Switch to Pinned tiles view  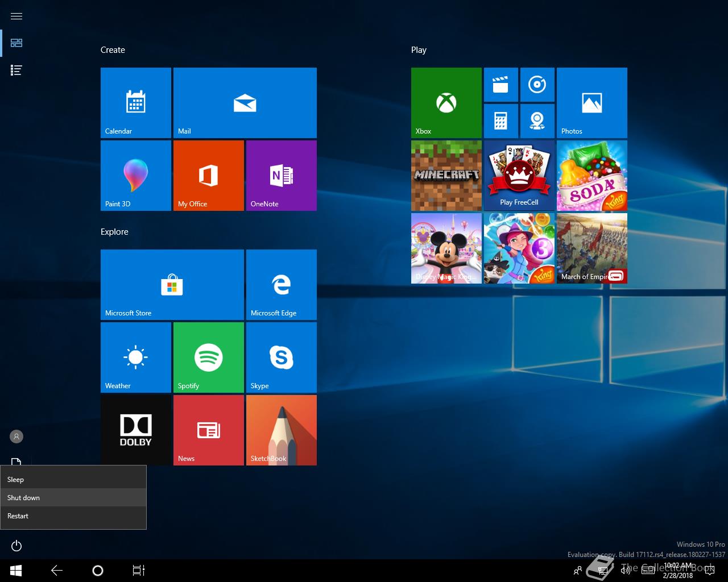coord(16,43)
